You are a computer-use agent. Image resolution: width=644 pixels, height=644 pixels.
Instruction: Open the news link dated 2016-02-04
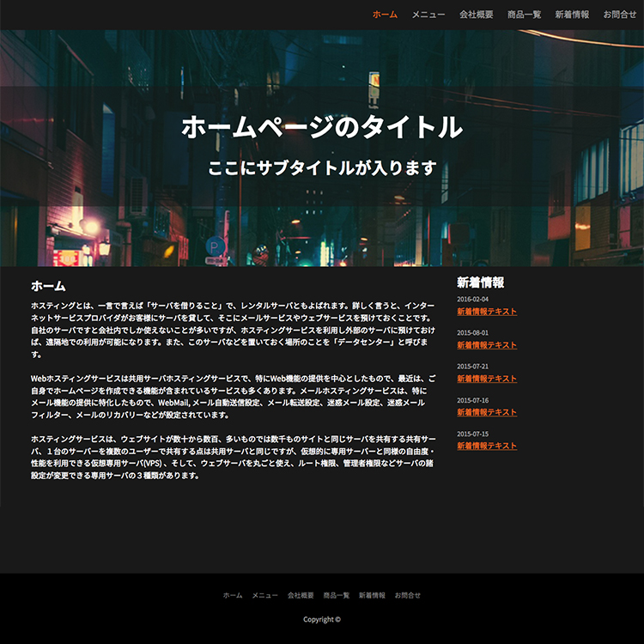[x=487, y=312]
